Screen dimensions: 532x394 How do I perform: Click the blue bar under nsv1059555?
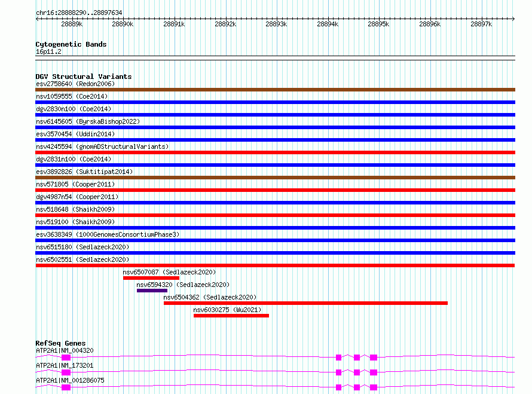tap(275, 102)
